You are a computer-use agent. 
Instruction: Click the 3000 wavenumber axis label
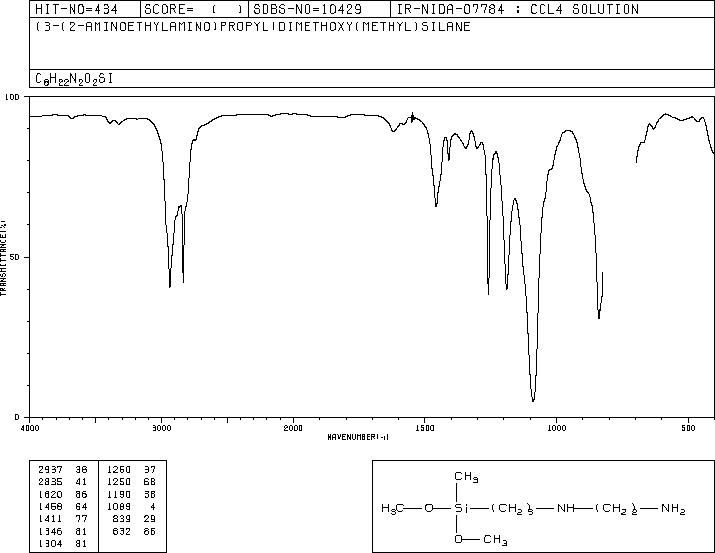161,428
